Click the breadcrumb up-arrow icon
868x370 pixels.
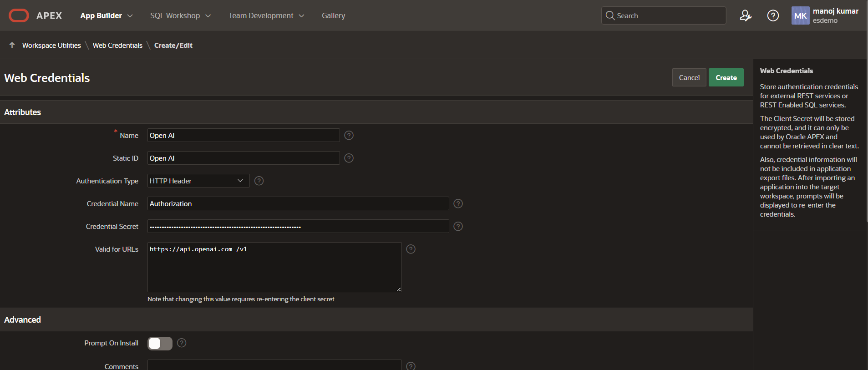12,45
